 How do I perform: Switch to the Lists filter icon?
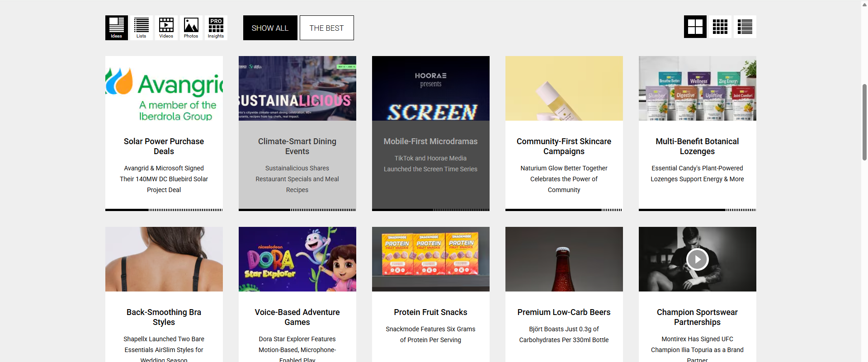tap(142, 28)
